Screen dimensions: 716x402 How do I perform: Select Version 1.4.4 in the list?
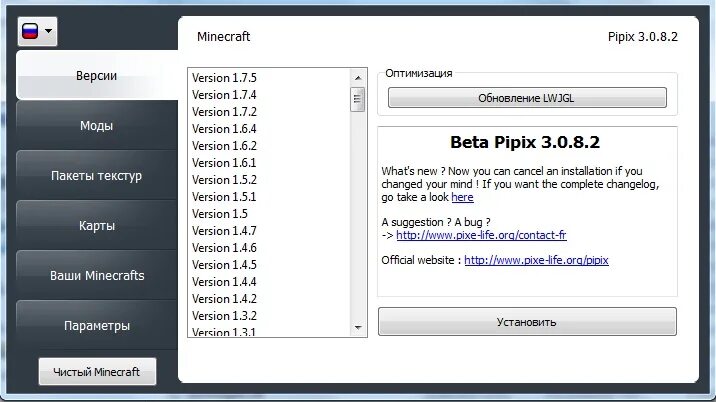(269, 282)
